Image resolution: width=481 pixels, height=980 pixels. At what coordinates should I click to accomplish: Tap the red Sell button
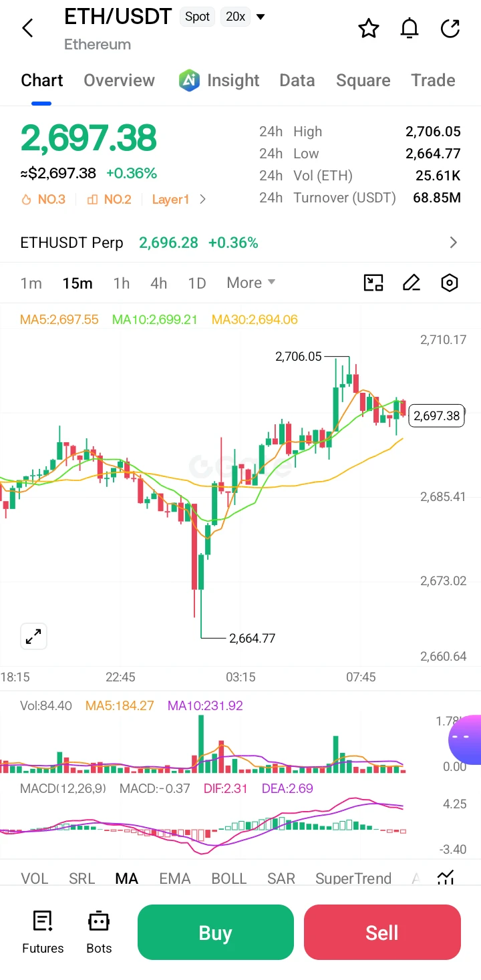coord(382,932)
